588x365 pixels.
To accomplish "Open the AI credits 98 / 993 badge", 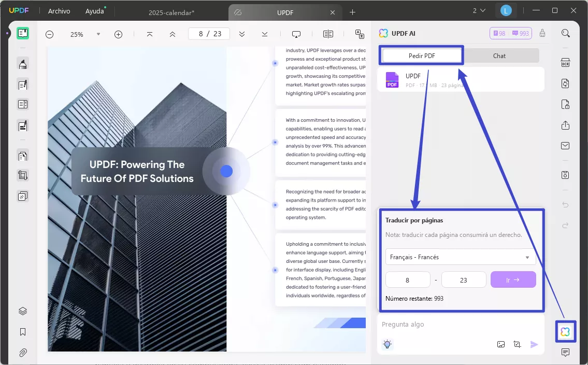I will click(x=511, y=33).
